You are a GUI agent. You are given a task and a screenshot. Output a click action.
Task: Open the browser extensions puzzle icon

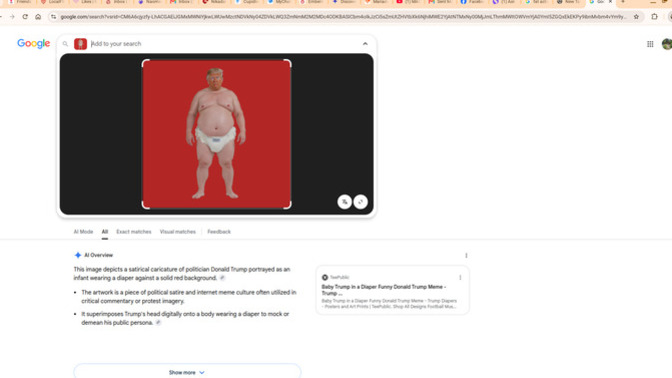tap(654, 17)
